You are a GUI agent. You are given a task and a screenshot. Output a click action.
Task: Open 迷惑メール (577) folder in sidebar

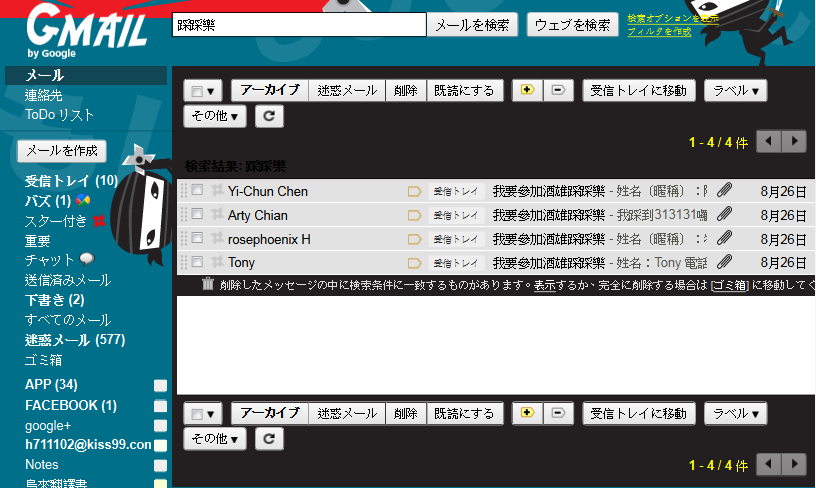click(74, 340)
